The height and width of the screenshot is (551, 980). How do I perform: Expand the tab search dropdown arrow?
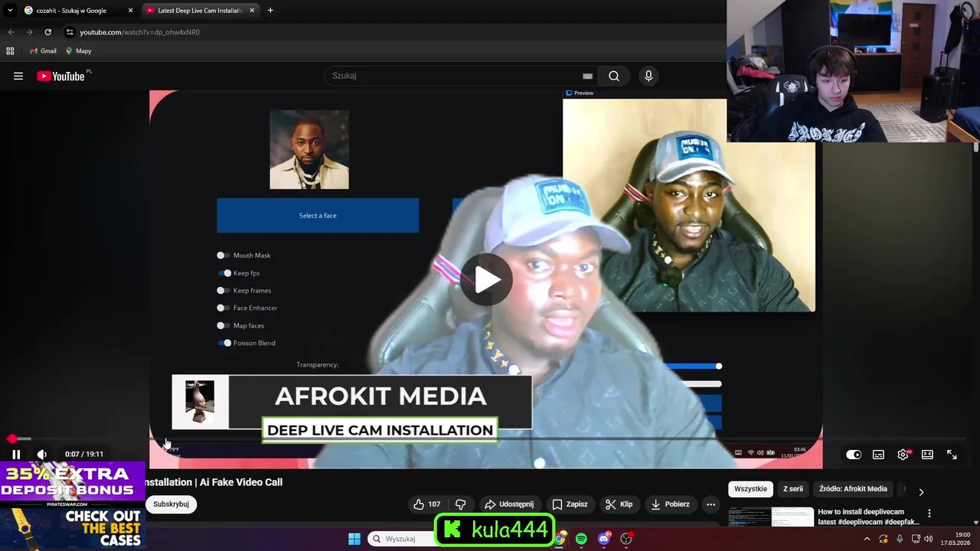(10, 10)
